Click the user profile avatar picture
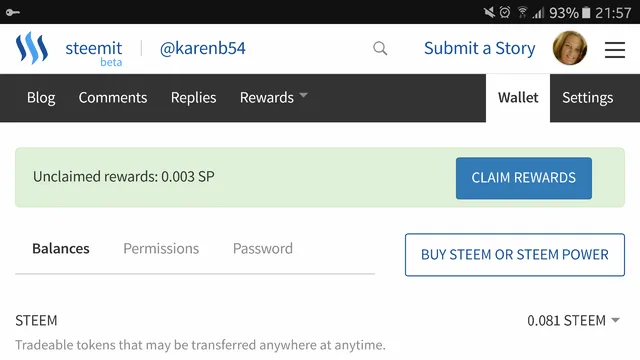Screen dimensions: 640x360 (570, 48)
